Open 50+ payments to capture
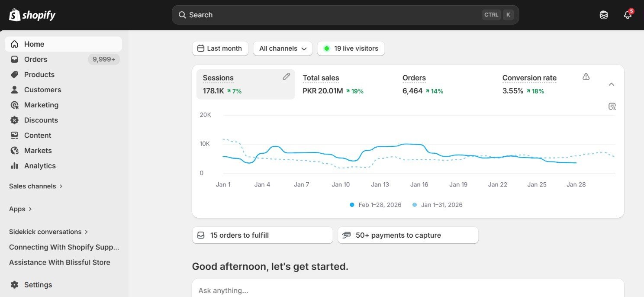This screenshot has height=297, width=644. 408,235
